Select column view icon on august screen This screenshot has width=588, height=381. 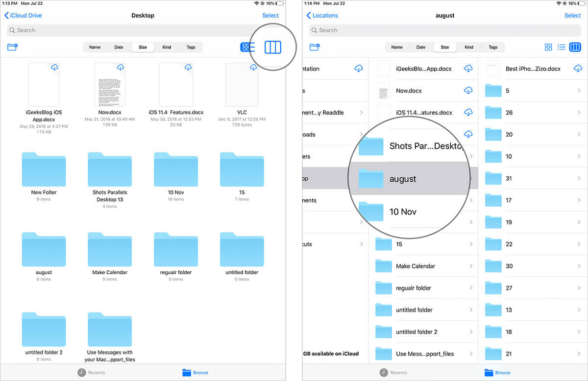(x=575, y=47)
